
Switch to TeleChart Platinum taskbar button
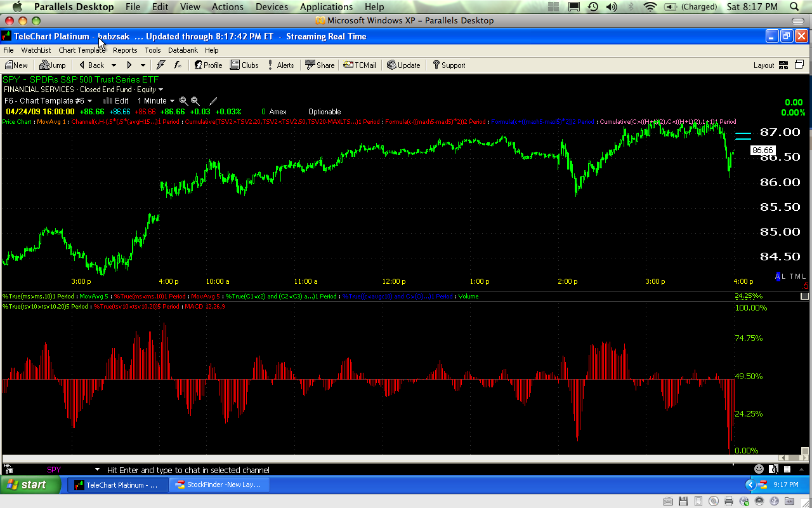[x=118, y=485]
